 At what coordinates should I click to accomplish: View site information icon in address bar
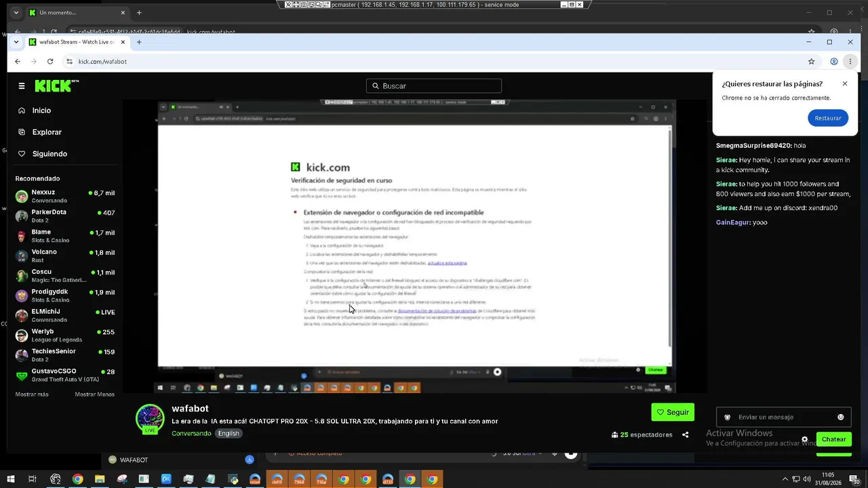pyautogui.click(x=68, y=62)
